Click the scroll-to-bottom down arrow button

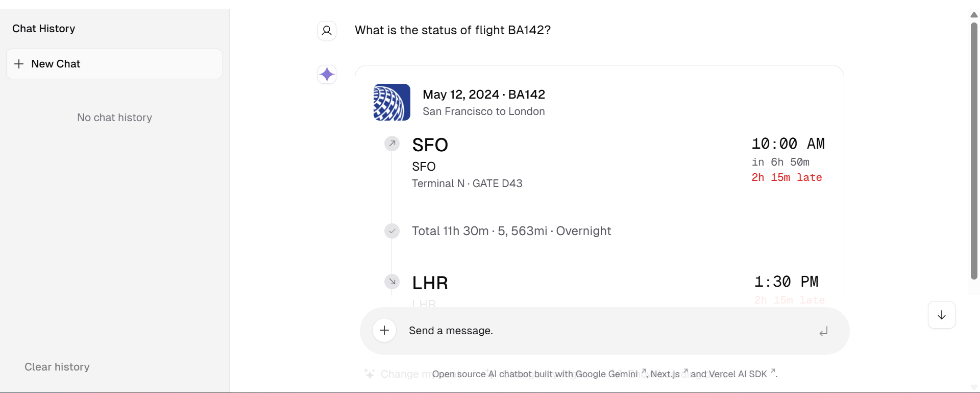point(941,315)
